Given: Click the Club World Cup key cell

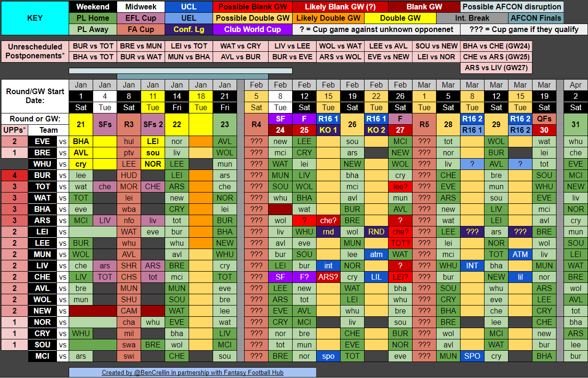Looking at the screenshot, I should coord(252,29).
